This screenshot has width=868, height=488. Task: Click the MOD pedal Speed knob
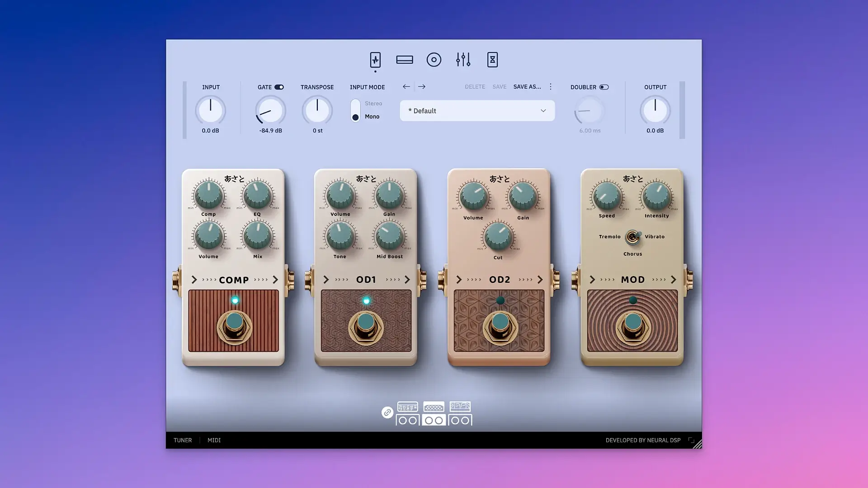click(x=607, y=196)
